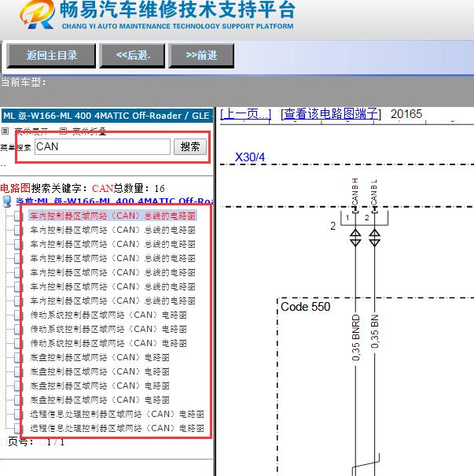Open the last 底盘控制器区域网络（CAN）电路图 entry
This screenshot has height=476, width=474.
[x=100, y=400]
